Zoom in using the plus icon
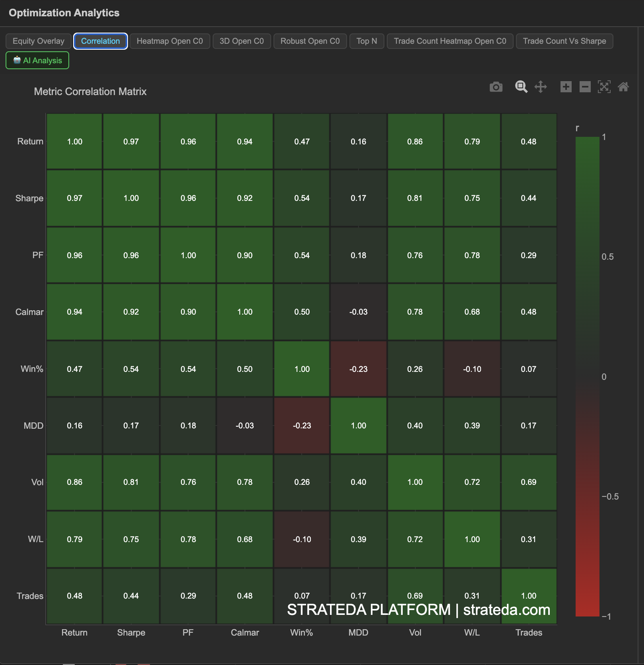Image resolution: width=644 pixels, height=665 pixels. point(565,87)
